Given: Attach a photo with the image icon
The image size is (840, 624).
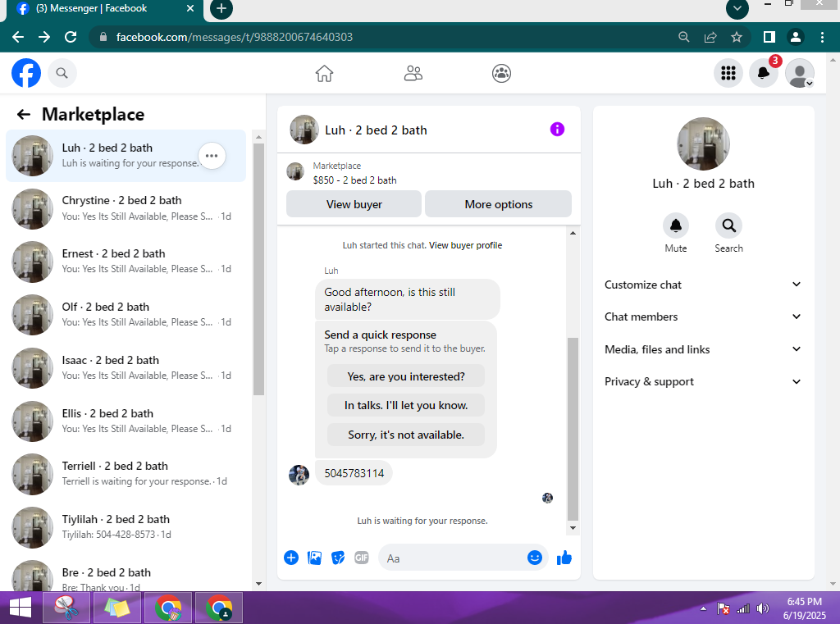Looking at the screenshot, I should (314, 558).
